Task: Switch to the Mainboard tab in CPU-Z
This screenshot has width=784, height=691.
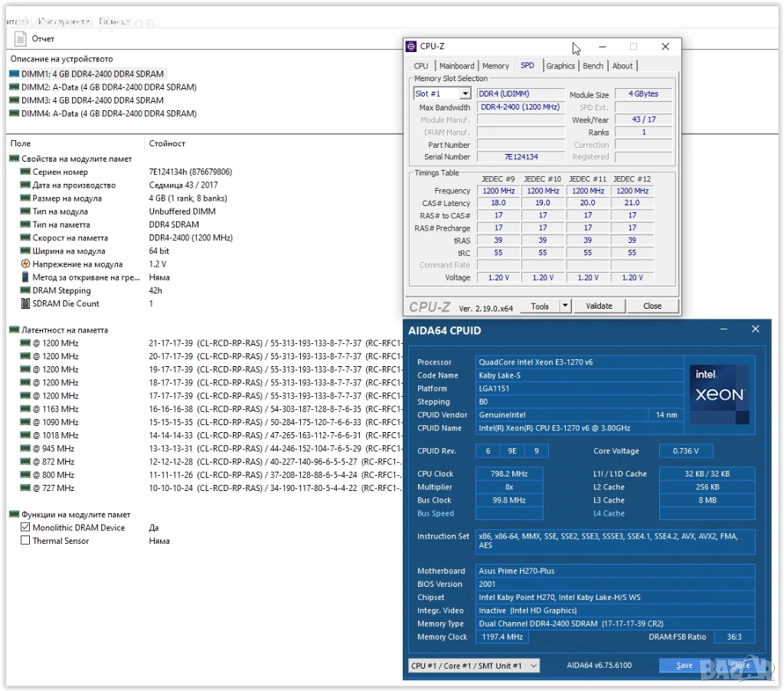Action: [456, 66]
